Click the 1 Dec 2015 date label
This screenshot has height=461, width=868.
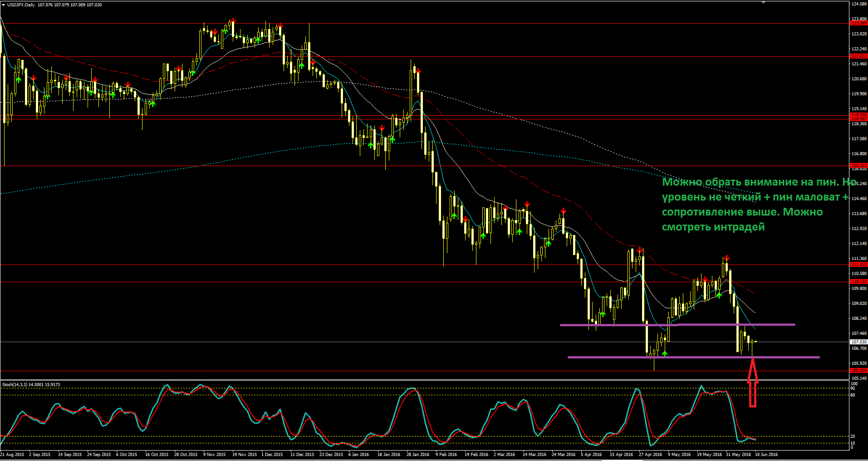point(272,454)
